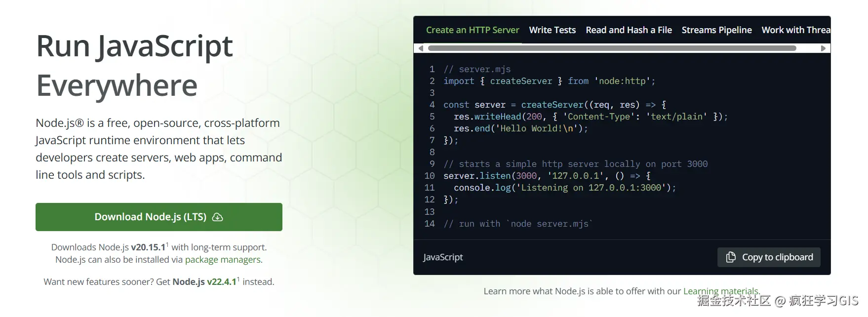868x317 pixels.
Task: Click the res.end('Hello World!\n') line
Action: pos(521,128)
